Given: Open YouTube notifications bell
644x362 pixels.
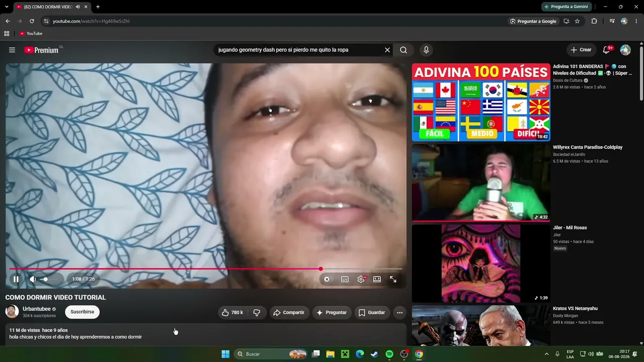Looking at the screenshot, I should [x=607, y=50].
